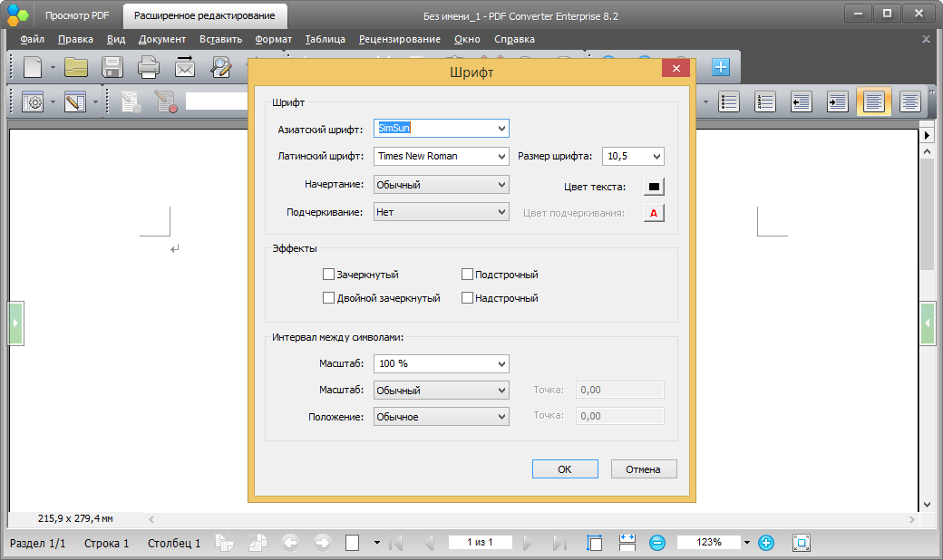Zoom out with the minus icon

pyautogui.click(x=657, y=543)
